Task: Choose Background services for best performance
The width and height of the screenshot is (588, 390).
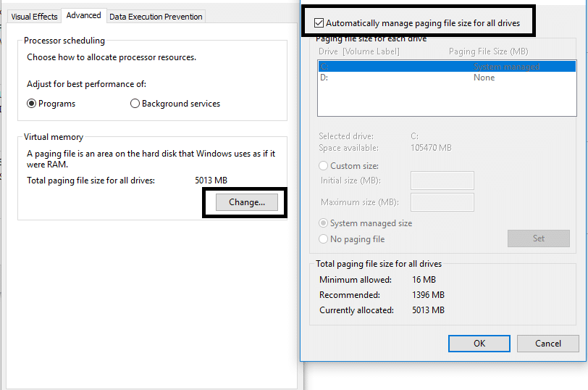Action: (x=135, y=104)
